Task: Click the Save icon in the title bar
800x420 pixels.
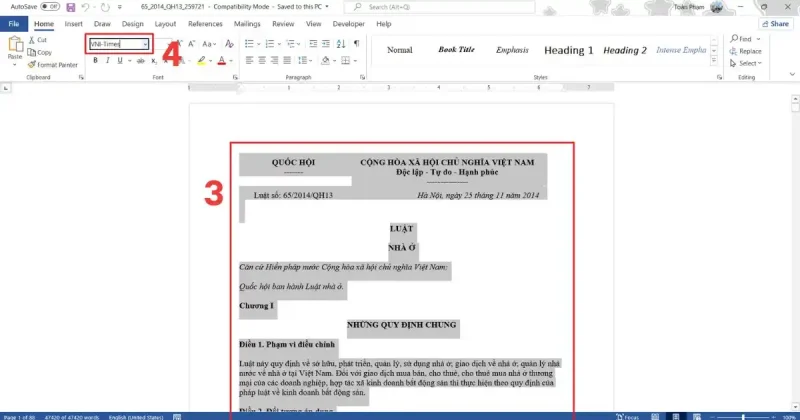Action: pos(70,7)
